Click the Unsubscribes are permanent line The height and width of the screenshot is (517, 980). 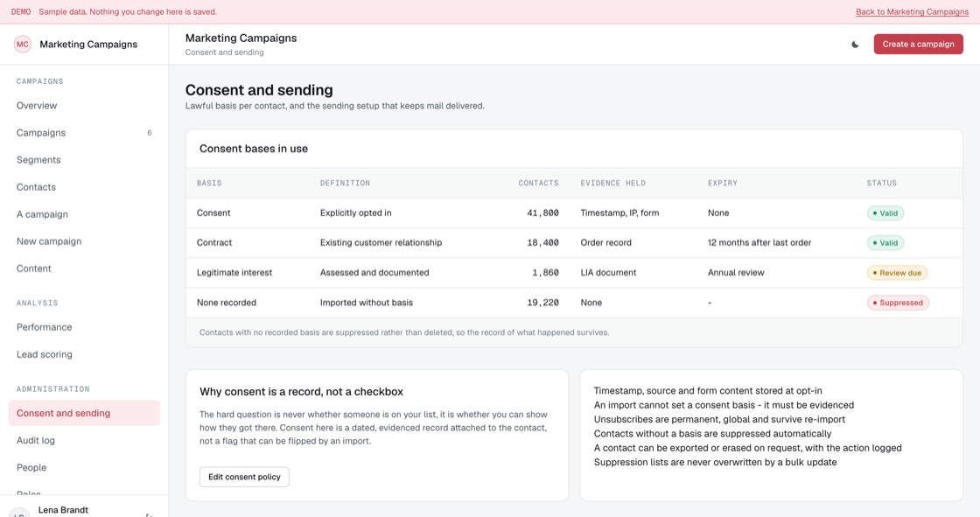point(719,420)
